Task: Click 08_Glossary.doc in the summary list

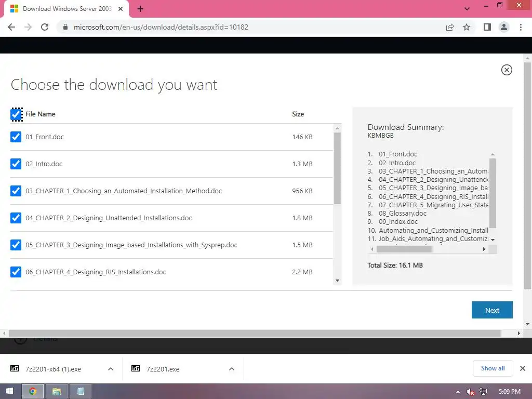Action: (x=403, y=214)
